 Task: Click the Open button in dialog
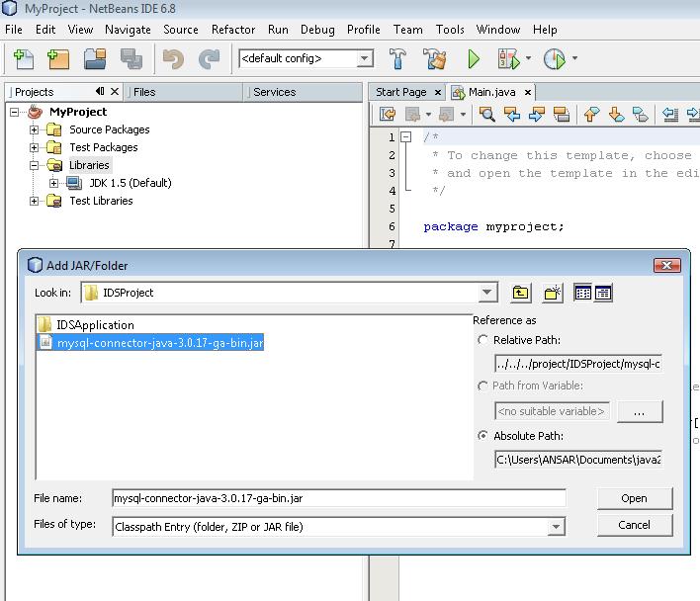634,498
